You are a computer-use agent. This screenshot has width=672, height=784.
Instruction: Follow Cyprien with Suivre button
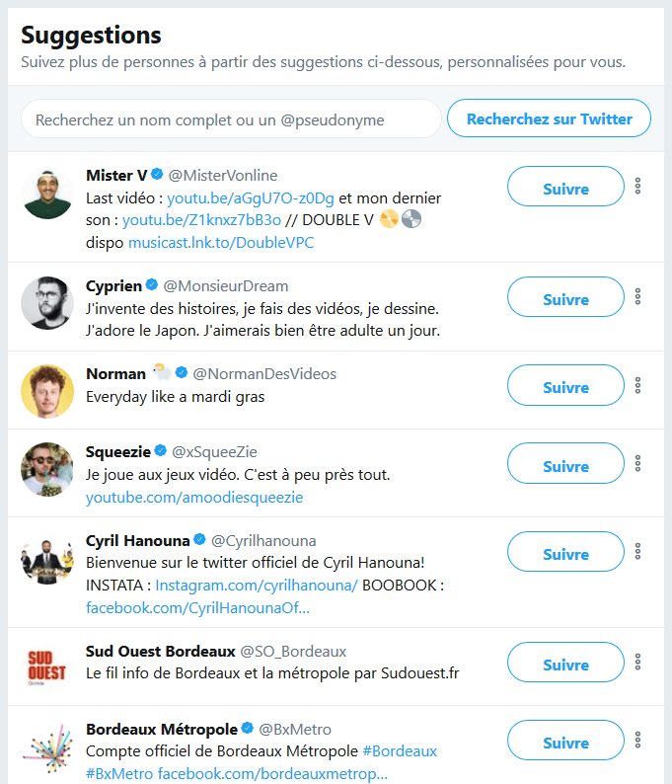tap(565, 298)
